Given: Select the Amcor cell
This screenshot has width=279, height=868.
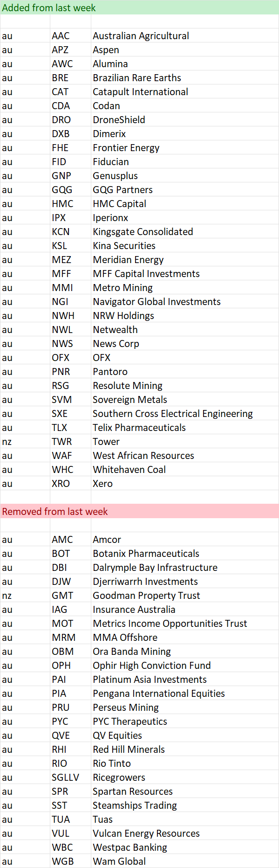Looking at the screenshot, I should point(185,539).
